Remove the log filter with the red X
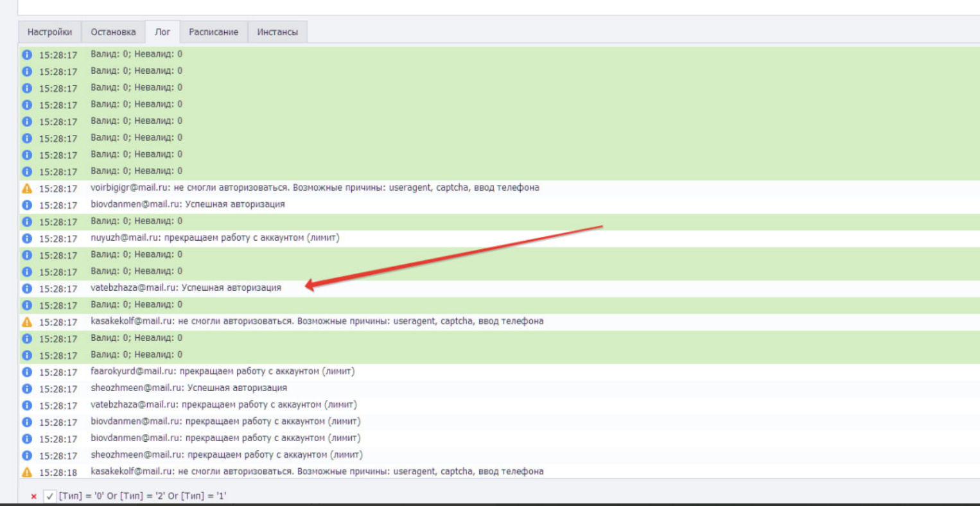 click(33, 496)
